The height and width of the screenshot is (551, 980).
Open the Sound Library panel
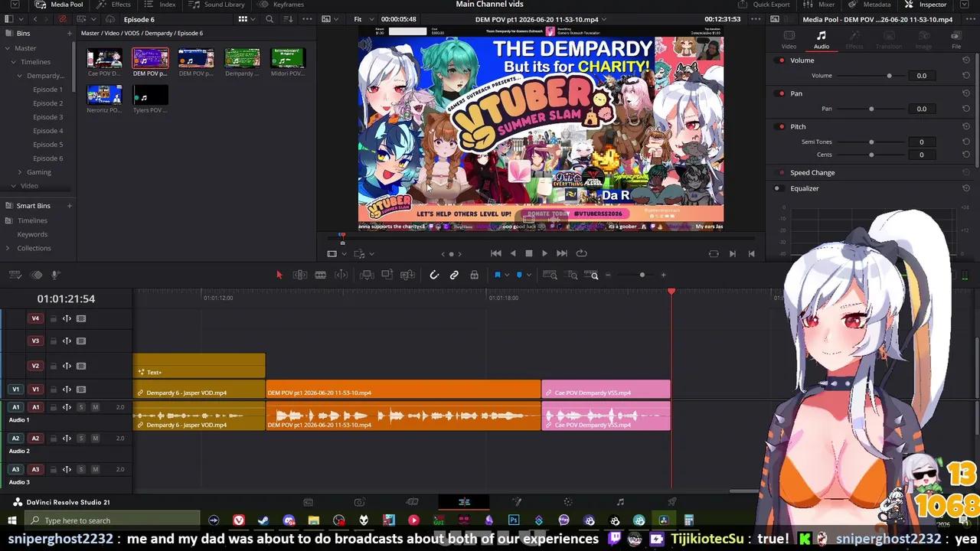(217, 5)
